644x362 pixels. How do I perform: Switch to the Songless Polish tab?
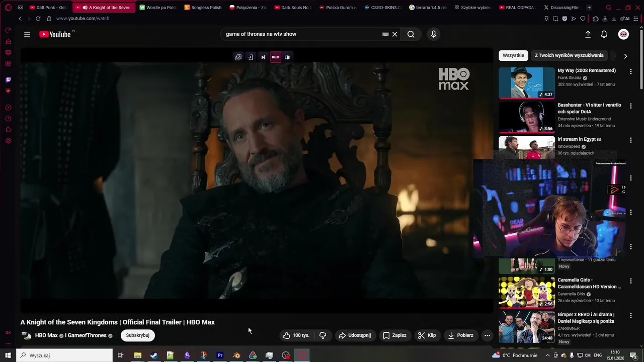click(203, 8)
